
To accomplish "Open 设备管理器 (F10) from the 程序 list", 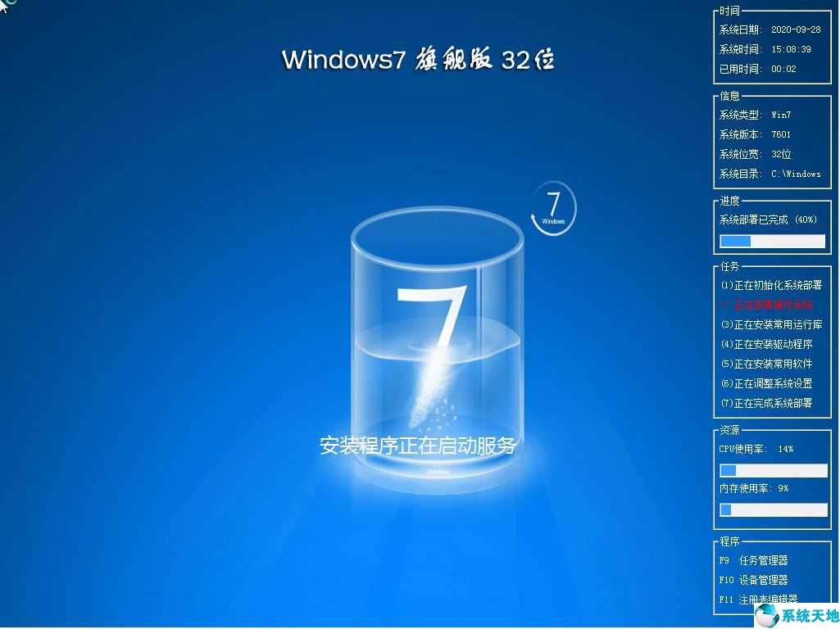I will tap(753, 580).
